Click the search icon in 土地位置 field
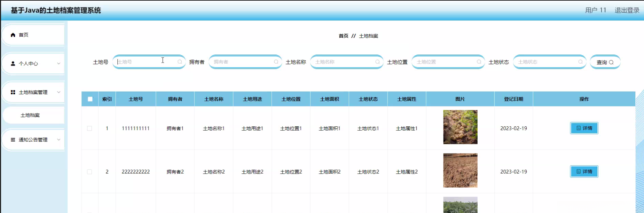The height and width of the screenshot is (213, 644). pos(479,62)
